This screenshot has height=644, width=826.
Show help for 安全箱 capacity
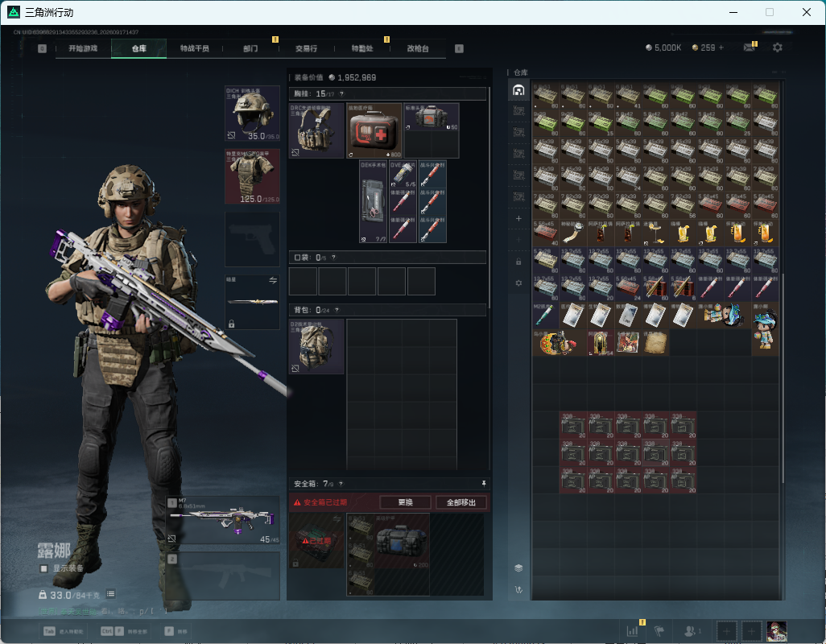(x=341, y=483)
